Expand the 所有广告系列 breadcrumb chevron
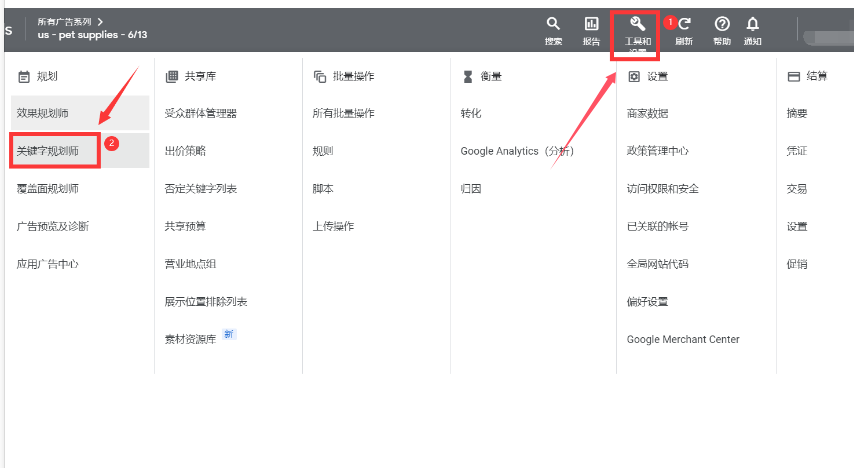Image resolution: width=854 pixels, height=468 pixels. pyautogui.click(x=101, y=21)
